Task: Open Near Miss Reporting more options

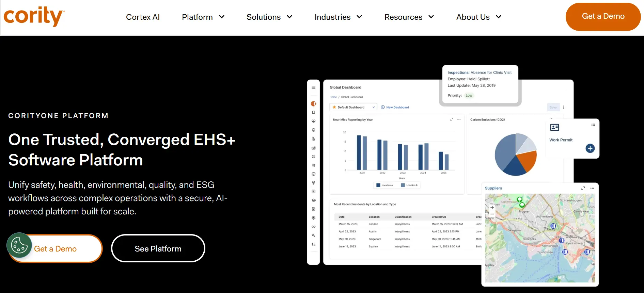Action: (459, 119)
